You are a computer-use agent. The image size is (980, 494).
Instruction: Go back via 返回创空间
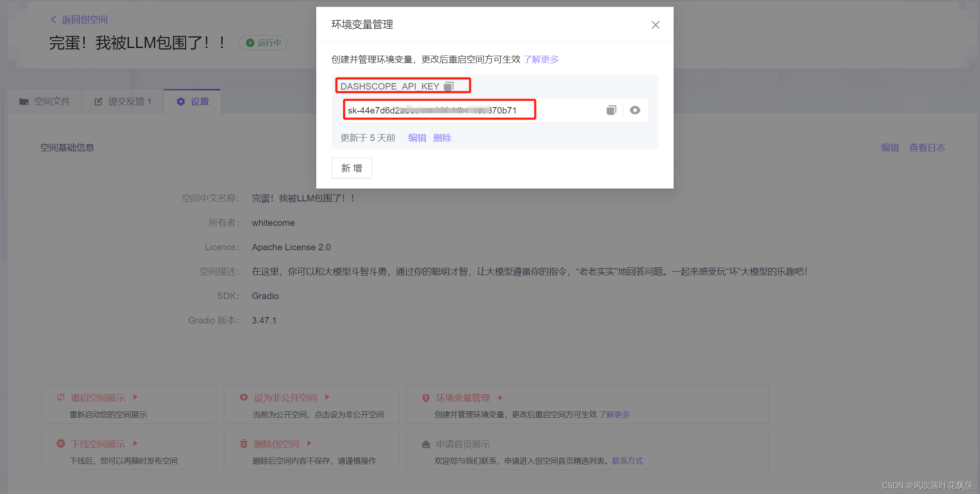coord(79,20)
